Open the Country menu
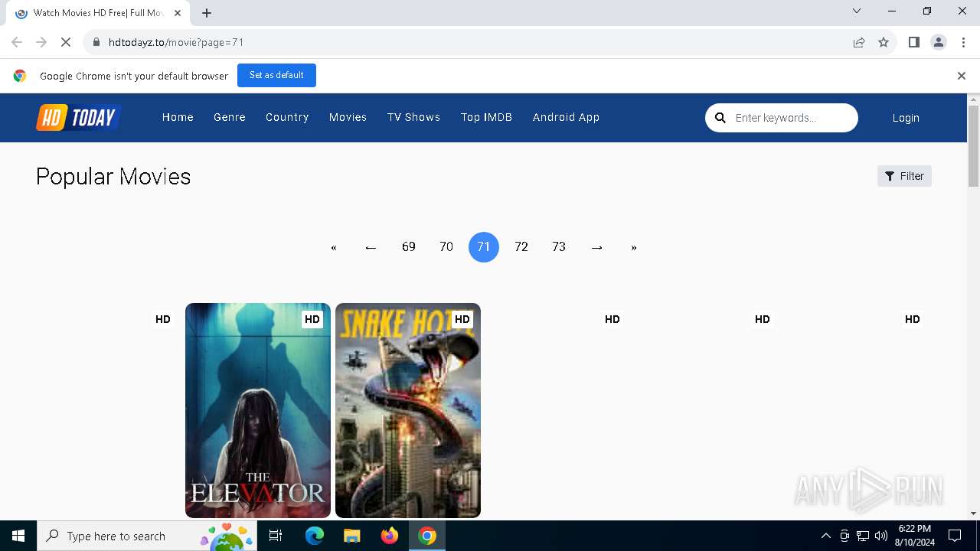980x551 pixels. point(287,117)
